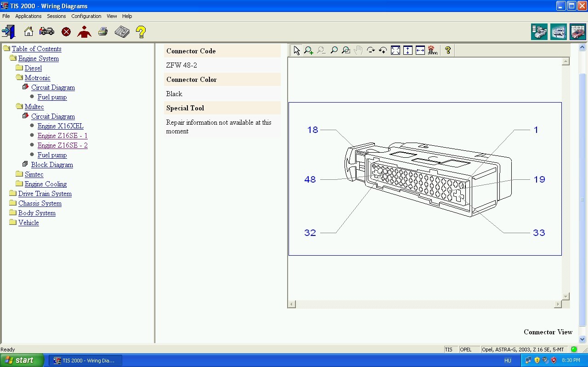588x367 pixels.
Task: Open the Engine Z16SE - 1 link
Action: pyautogui.click(x=62, y=136)
